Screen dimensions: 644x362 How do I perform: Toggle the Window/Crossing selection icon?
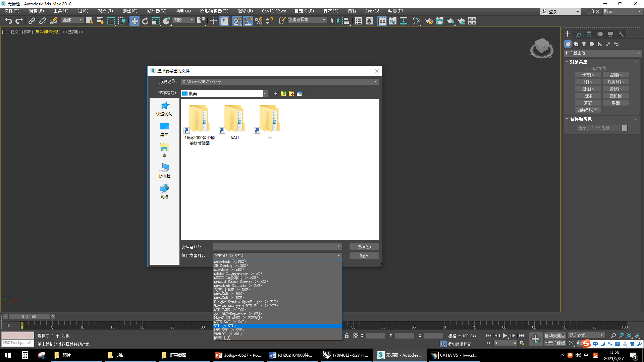121,21
